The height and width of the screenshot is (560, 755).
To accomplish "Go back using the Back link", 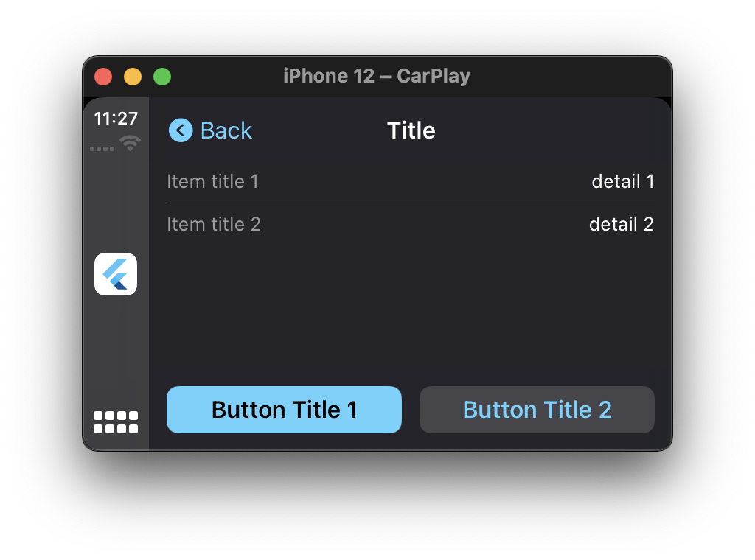I will pos(226,130).
